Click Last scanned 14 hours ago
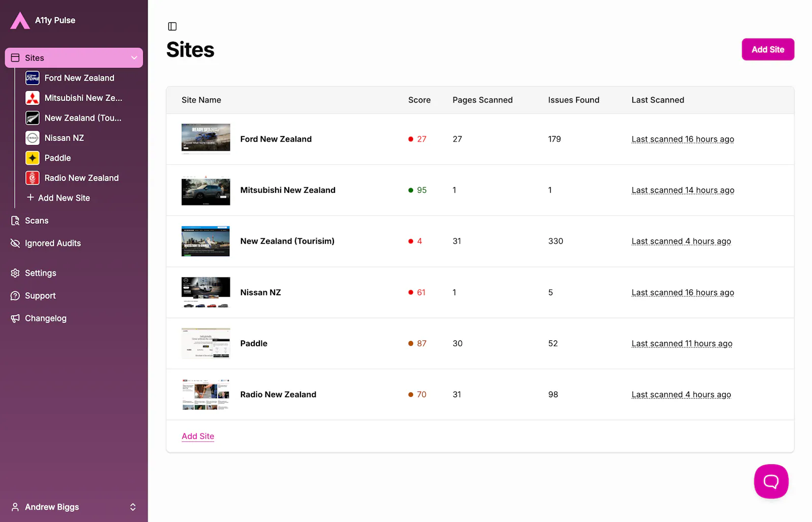Image resolution: width=812 pixels, height=522 pixels. coord(683,190)
